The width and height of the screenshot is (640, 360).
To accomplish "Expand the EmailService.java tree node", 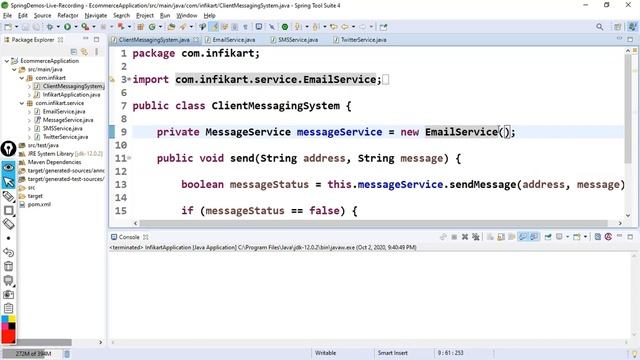I will (x=29, y=112).
